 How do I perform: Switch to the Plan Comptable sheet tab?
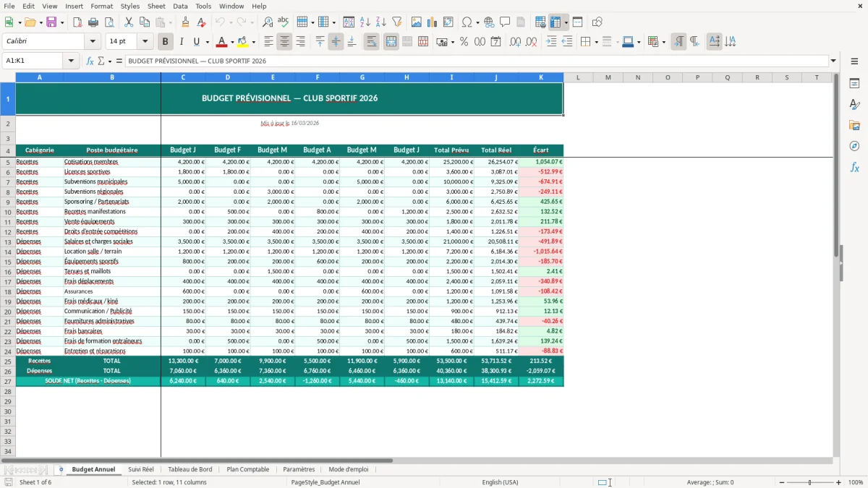[248, 469]
